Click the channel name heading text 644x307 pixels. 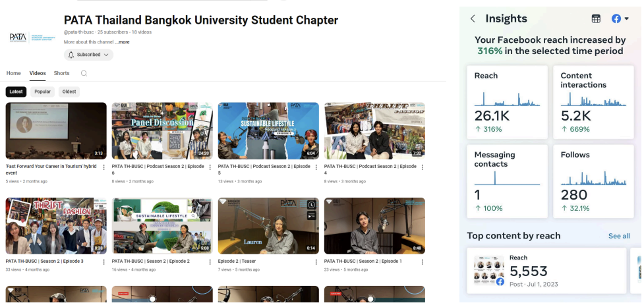(x=201, y=20)
